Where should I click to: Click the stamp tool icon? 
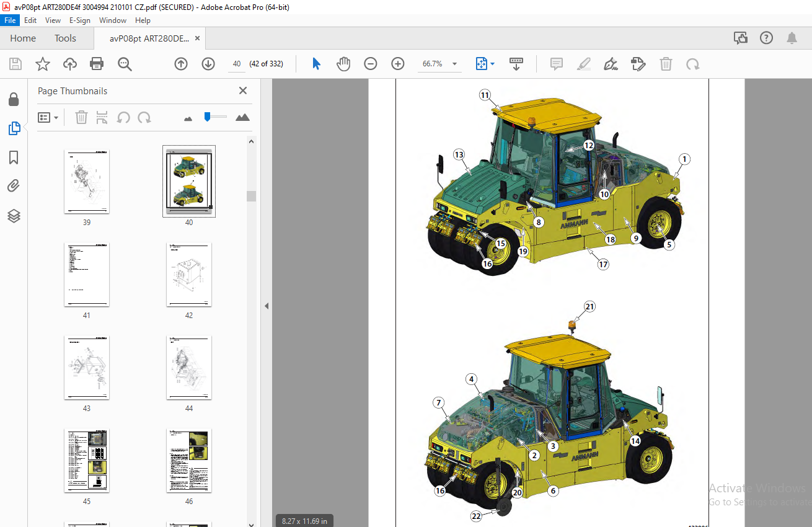638,64
